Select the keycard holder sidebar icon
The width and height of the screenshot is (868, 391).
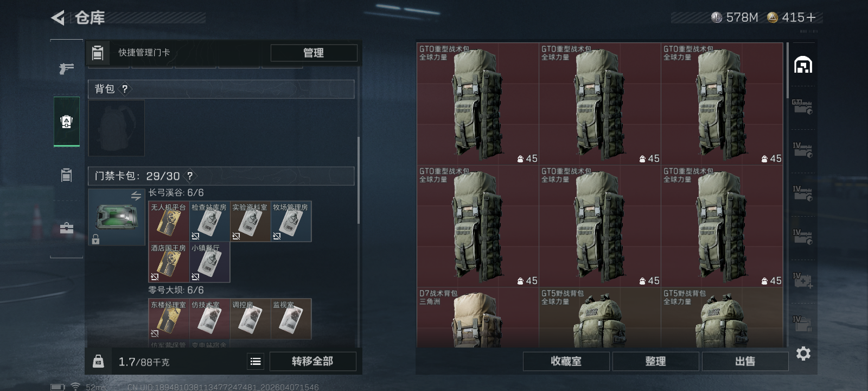[66, 175]
